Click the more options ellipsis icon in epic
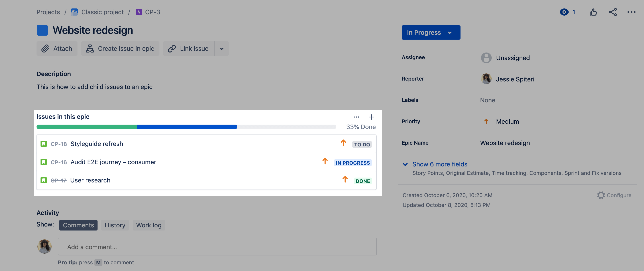Viewport: 644px width, 271px height. [x=355, y=117]
